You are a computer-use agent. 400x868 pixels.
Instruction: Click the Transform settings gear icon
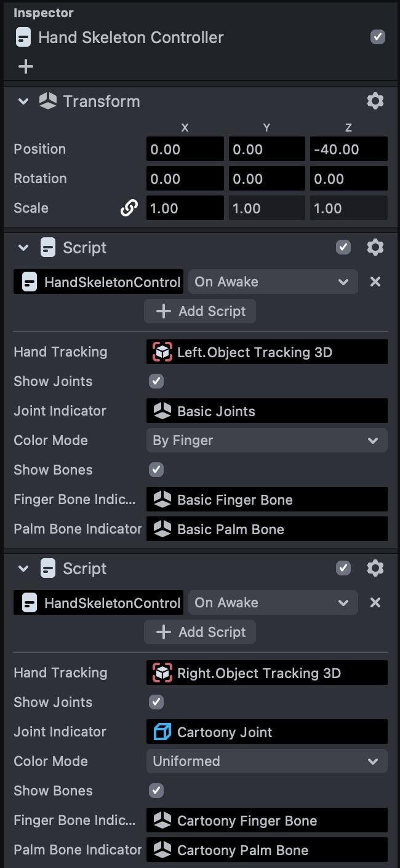click(x=375, y=101)
